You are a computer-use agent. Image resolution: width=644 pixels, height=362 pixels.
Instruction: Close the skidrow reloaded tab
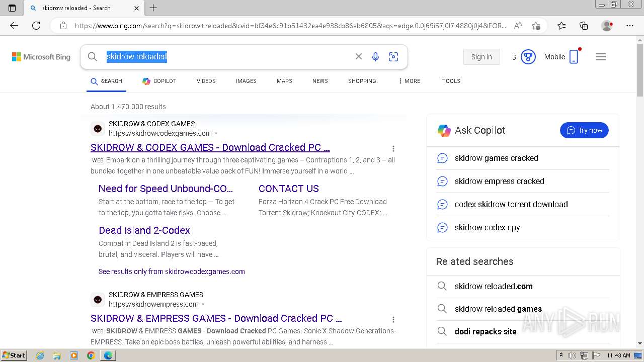pos(137,8)
